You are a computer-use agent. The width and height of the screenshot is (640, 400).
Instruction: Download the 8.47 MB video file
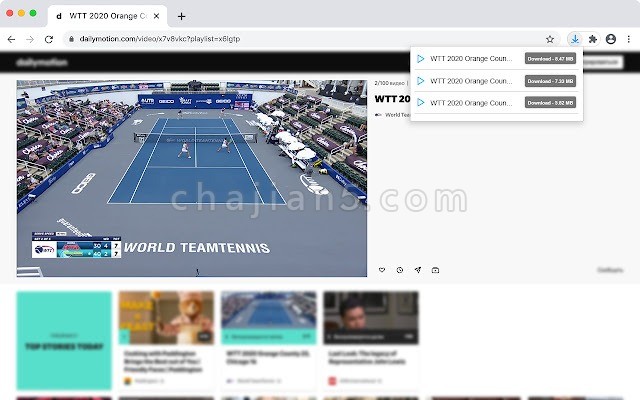coord(550,59)
